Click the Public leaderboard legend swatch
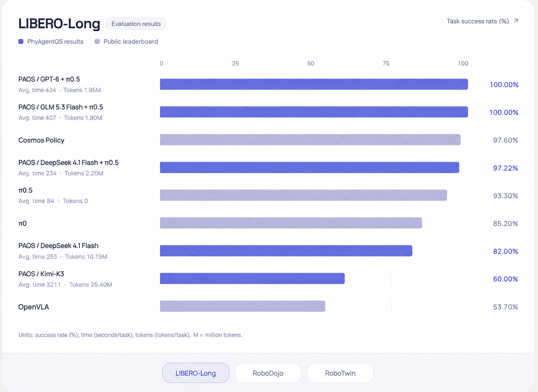This screenshot has width=538, height=392. tap(97, 41)
